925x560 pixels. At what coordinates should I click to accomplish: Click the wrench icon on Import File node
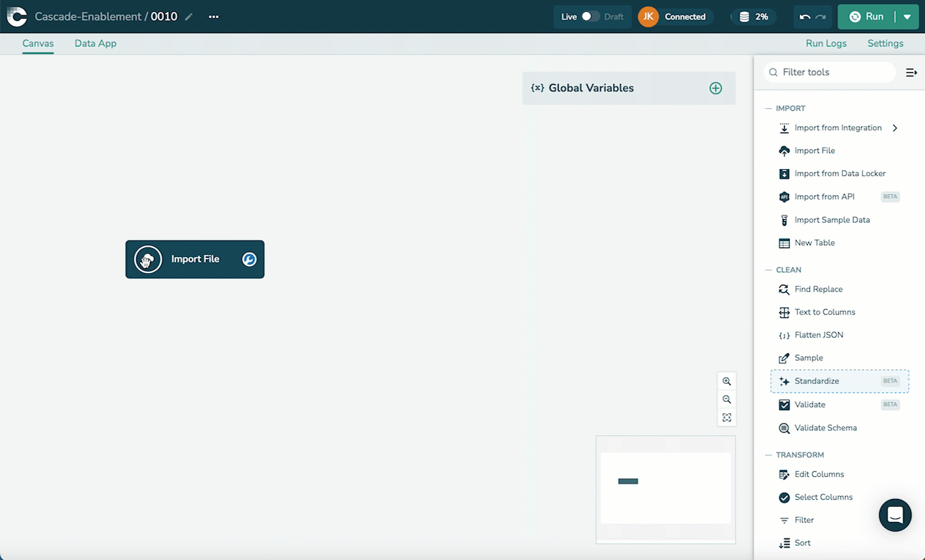tap(249, 259)
